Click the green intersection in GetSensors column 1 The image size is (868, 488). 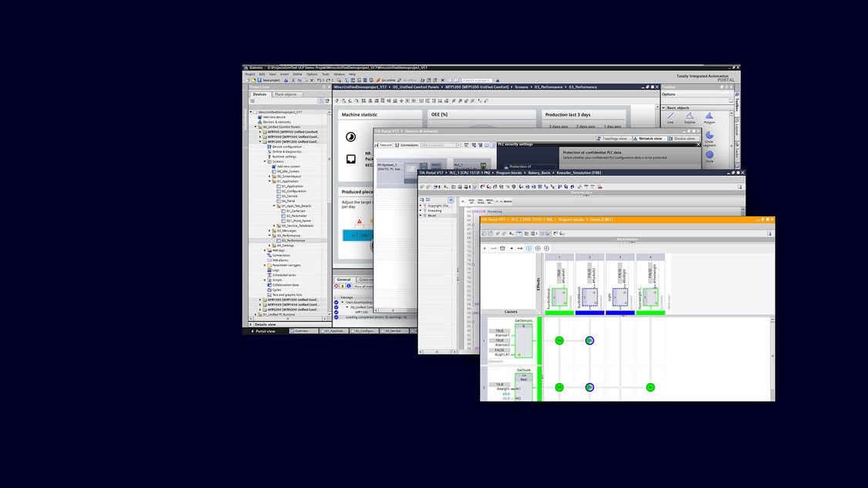tap(559, 341)
